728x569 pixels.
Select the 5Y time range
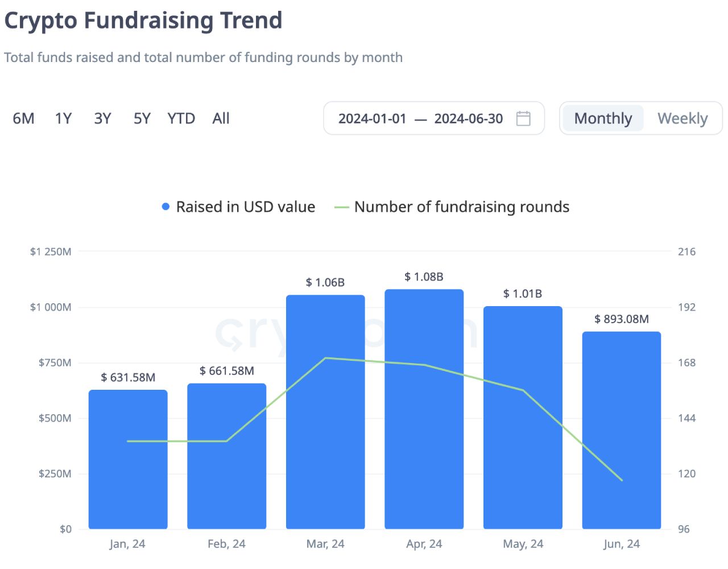[x=142, y=118]
